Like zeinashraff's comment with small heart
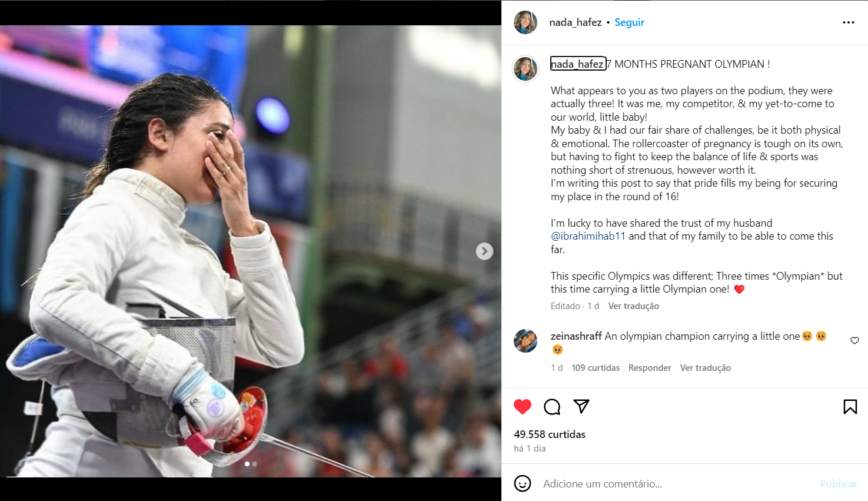This screenshot has width=868, height=501. click(855, 340)
